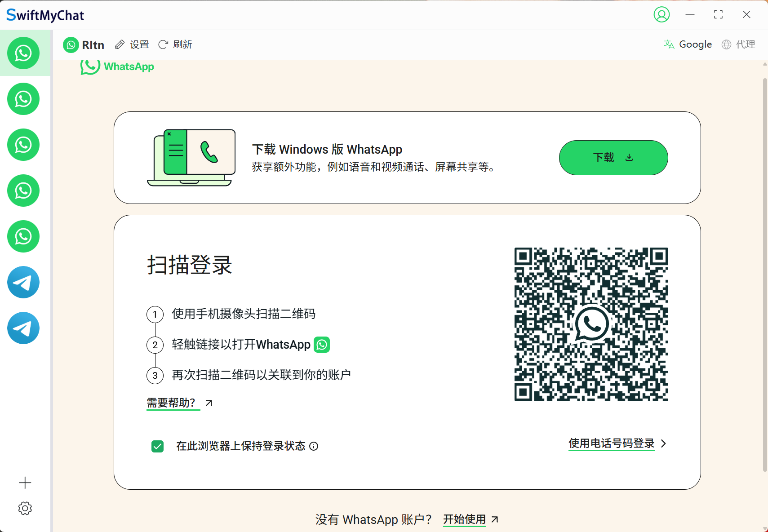Click 刷新 to refresh the page
This screenshot has height=532, width=768.
point(175,44)
